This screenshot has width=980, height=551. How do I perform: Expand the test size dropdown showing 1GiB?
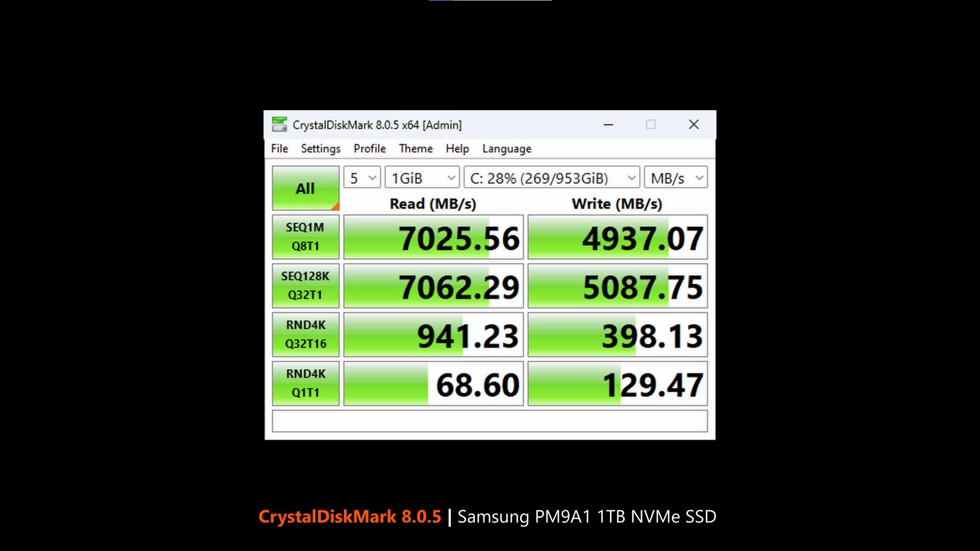[x=422, y=178]
